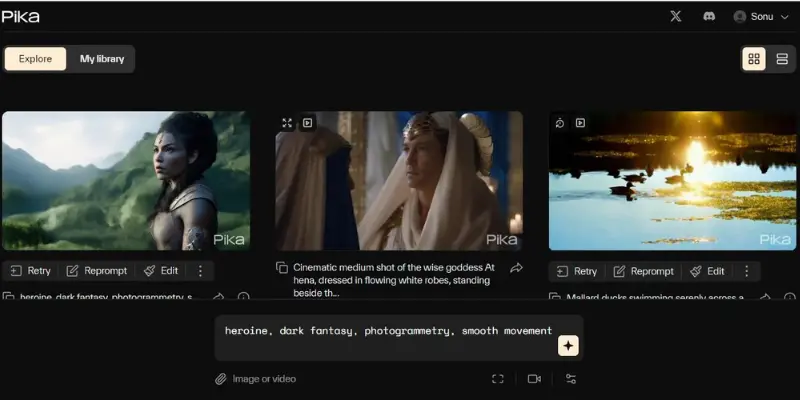Click the Pika logo
Screen dimensions: 800x400
pos(21,16)
